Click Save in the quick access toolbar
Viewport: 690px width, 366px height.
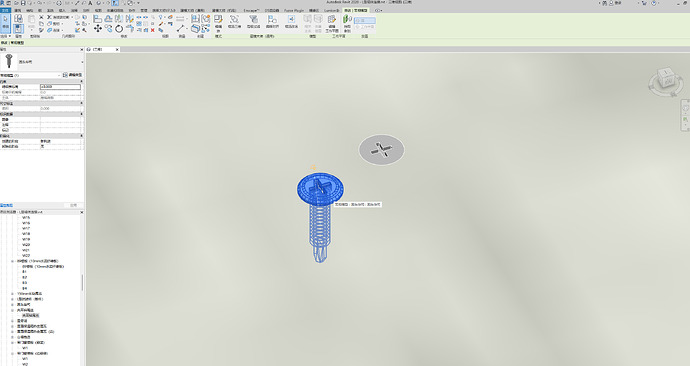point(23,3)
